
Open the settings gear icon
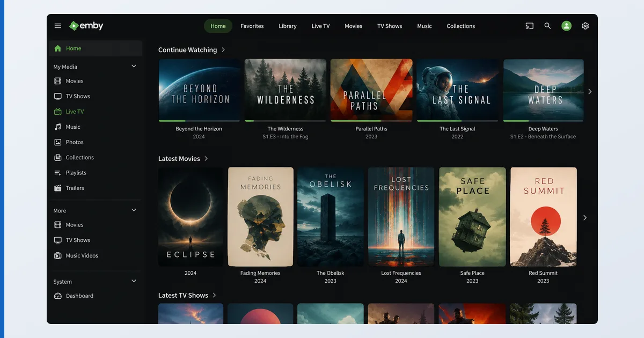click(x=586, y=26)
